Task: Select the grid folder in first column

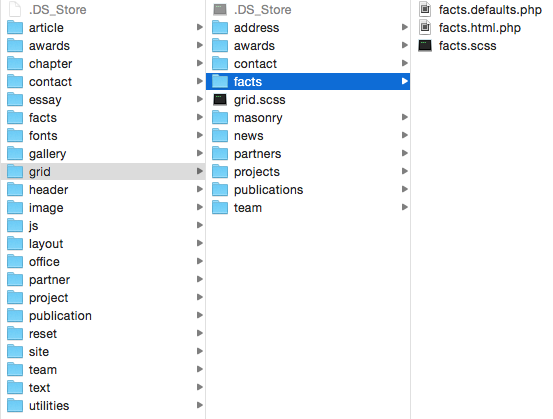Action: [103, 171]
